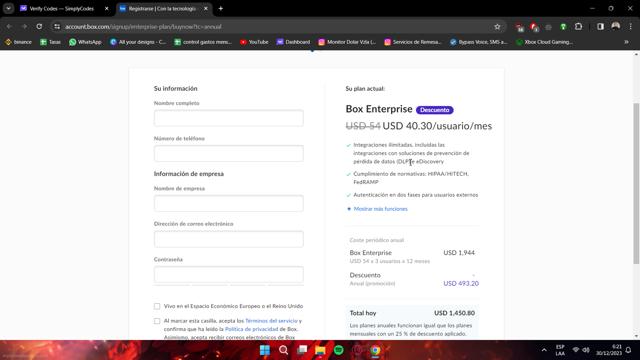Open the control gastos bookmark
The height and width of the screenshot is (360, 640).
coord(203,42)
